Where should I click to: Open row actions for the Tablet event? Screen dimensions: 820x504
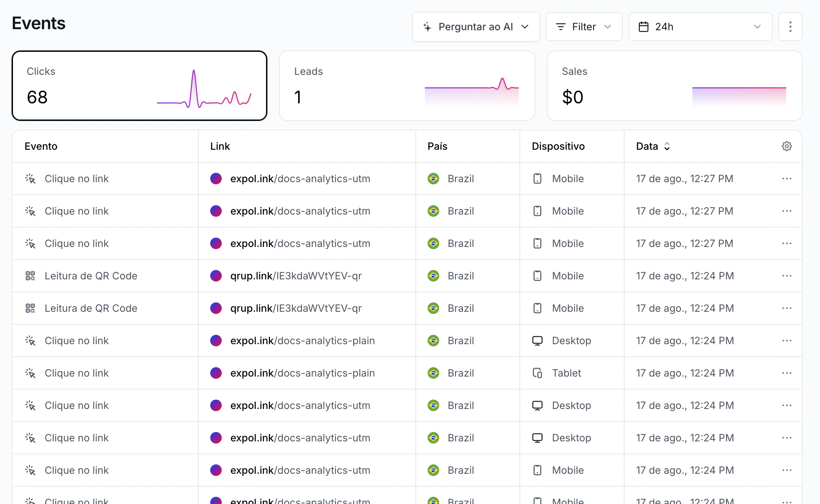pyautogui.click(x=787, y=373)
